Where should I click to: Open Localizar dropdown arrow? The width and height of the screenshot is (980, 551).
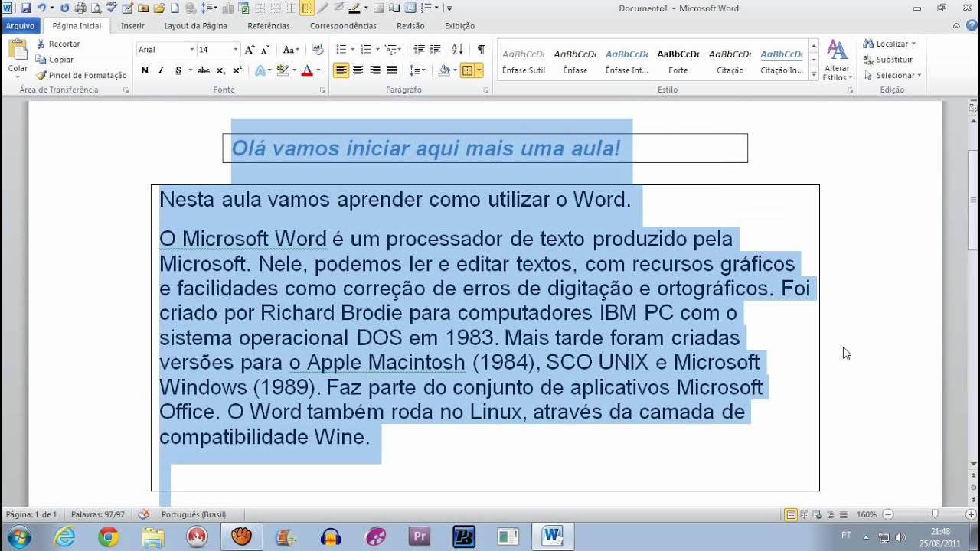click(913, 44)
